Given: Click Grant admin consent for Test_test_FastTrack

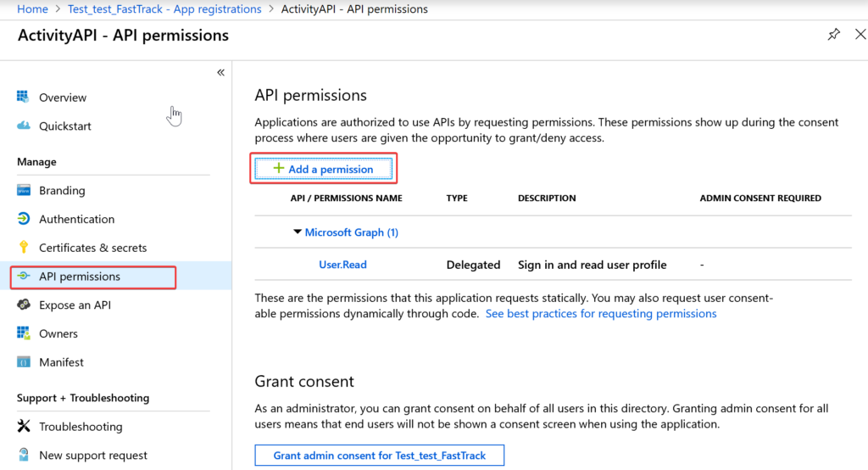Looking at the screenshot, I should click(379, 455).
